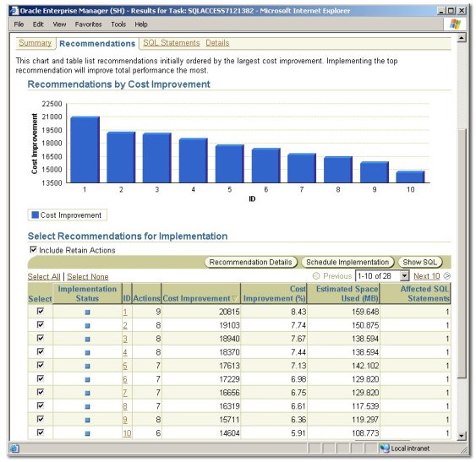Uncheck the Select box for recommendation 10
Viewport: 476px width, 462px height.
(40, 432)
